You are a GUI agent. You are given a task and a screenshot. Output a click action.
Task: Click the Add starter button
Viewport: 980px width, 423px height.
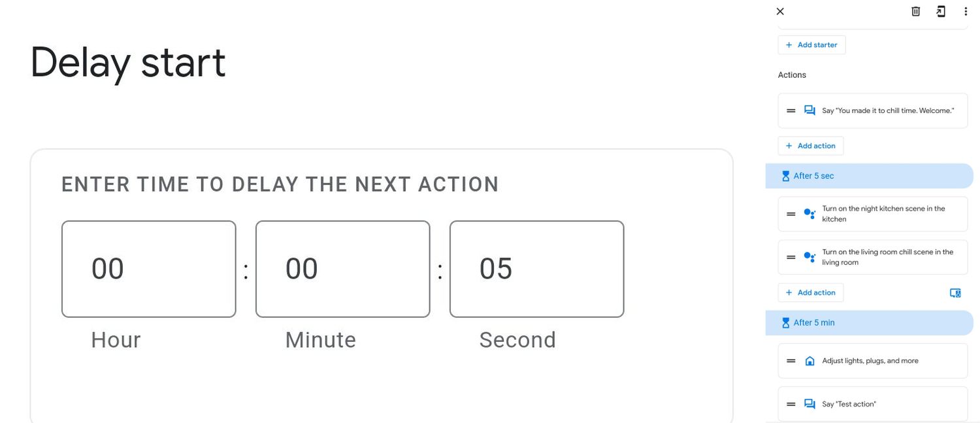[811, 45]
